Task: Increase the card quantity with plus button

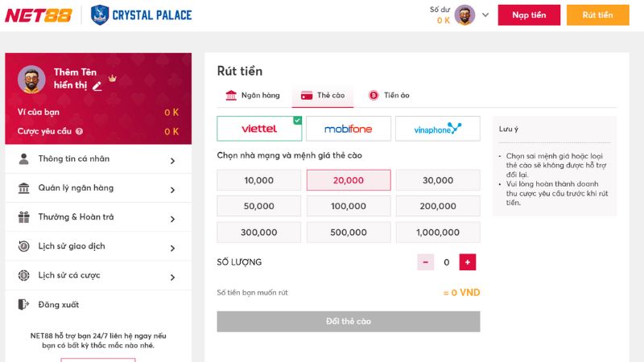Action: pyautogui.click(x=467, y=261)
